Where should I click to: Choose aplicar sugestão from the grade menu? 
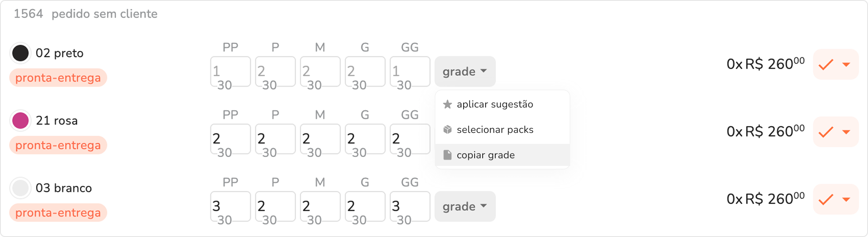pos(494,104)
